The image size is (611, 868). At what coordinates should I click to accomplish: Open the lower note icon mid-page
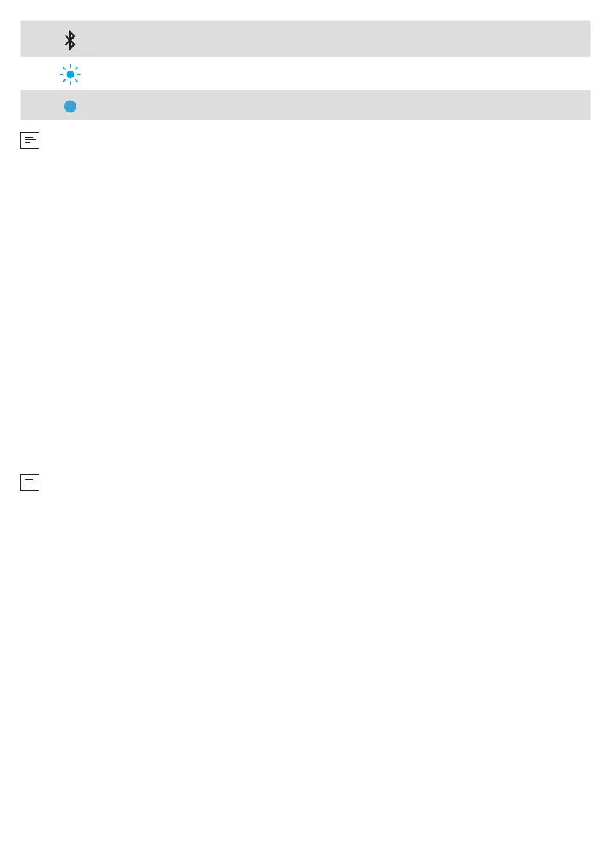pos(30,482)
